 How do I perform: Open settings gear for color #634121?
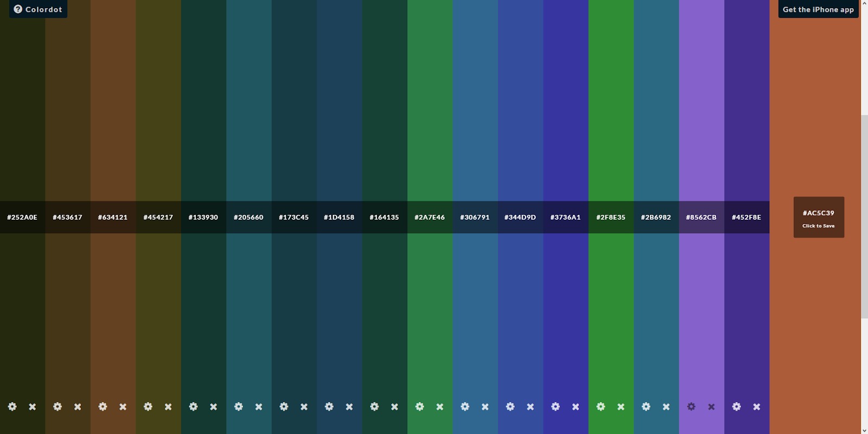pyautogui.click(x=103, y=406)
